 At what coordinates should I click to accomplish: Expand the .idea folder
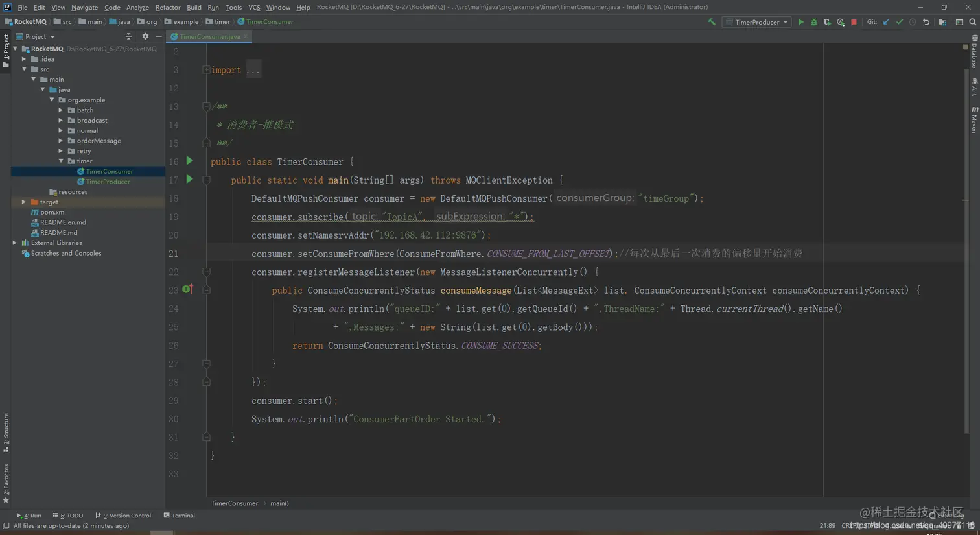click(x=24, y=59)
